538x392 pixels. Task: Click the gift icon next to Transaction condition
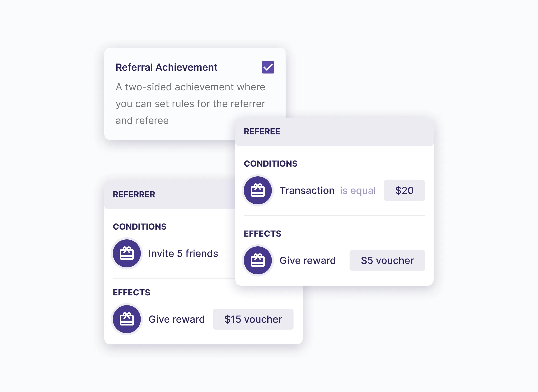258,190
